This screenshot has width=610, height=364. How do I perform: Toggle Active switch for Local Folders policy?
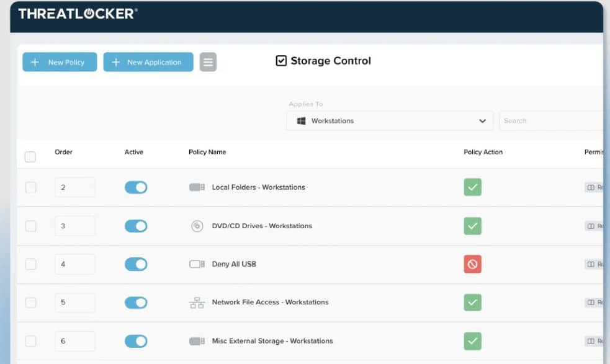click(x=136, y=187)
